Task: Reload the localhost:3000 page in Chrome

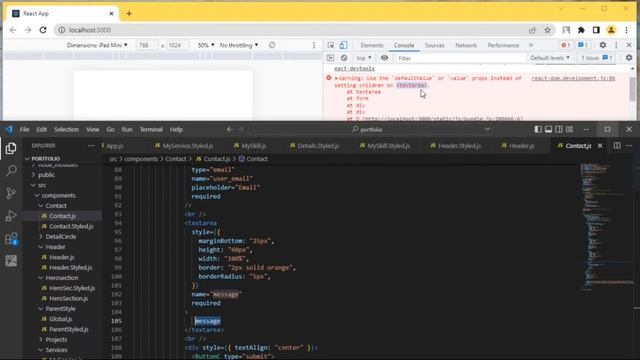Action: point(43,30)
